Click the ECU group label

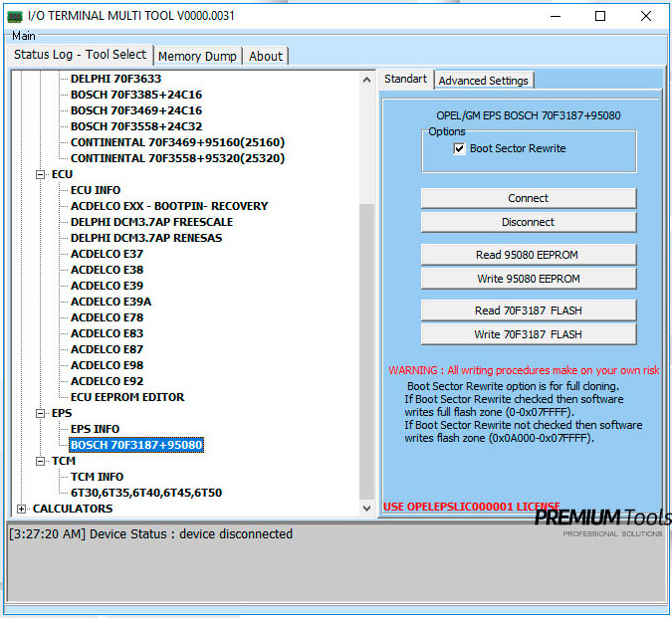[62, 174]
